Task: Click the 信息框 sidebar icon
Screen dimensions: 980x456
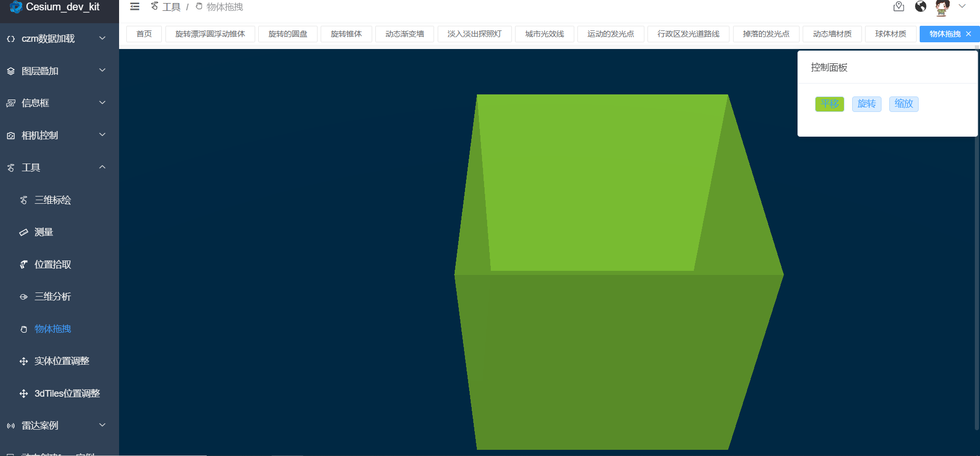Action: pos(11,104)
